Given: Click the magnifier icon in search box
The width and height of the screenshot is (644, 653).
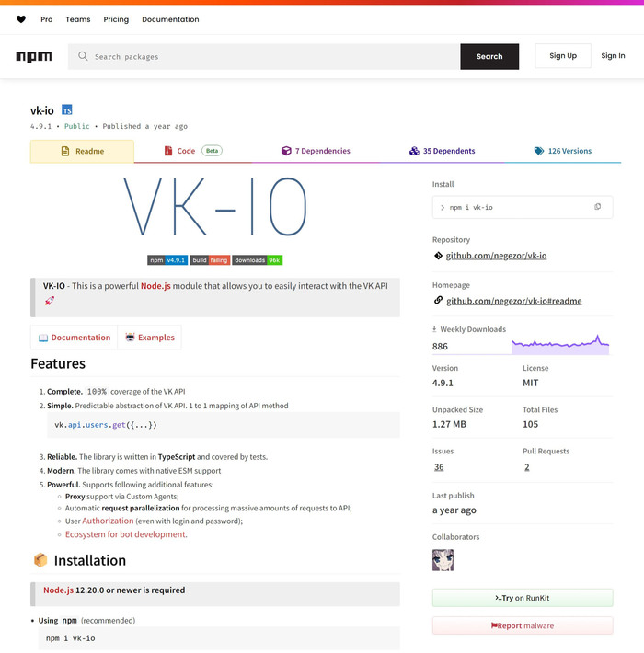Looking at the screenshot, I should 83,56.
